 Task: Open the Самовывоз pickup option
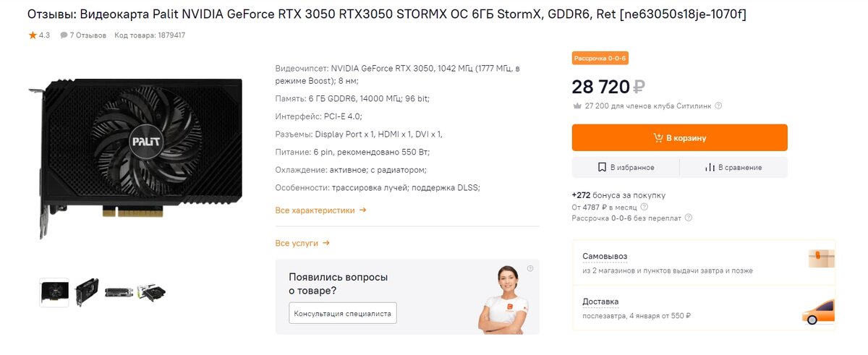tap(704, 262)
